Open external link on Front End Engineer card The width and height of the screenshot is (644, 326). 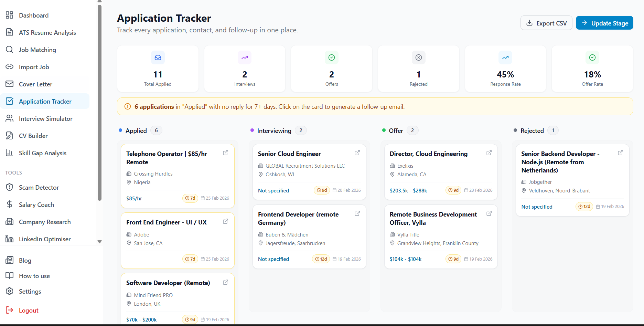click(x=226, y=221)
